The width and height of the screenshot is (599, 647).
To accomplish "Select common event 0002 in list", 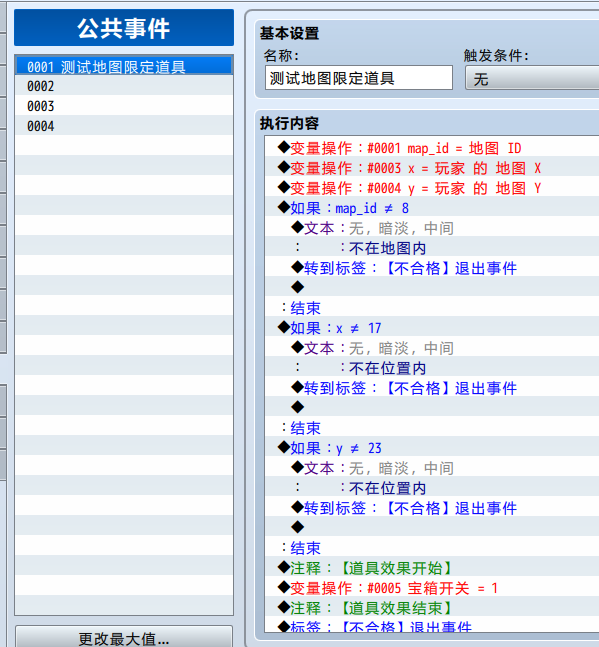I will (124, 86).
